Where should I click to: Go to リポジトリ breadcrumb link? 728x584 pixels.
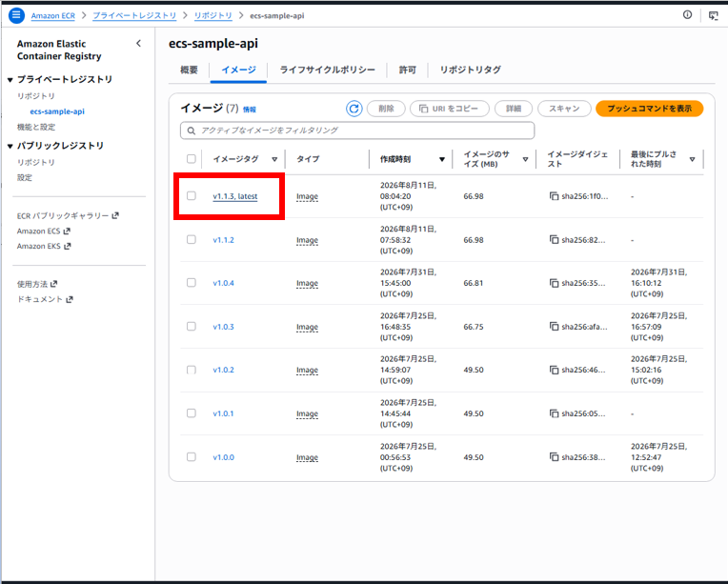212,16
